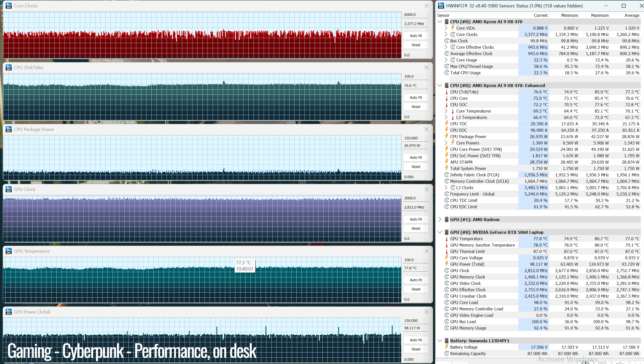644x364 pixels.
Task: Click the HWiNFO Sensors Status title icon
Action: (x=441, y=6)
